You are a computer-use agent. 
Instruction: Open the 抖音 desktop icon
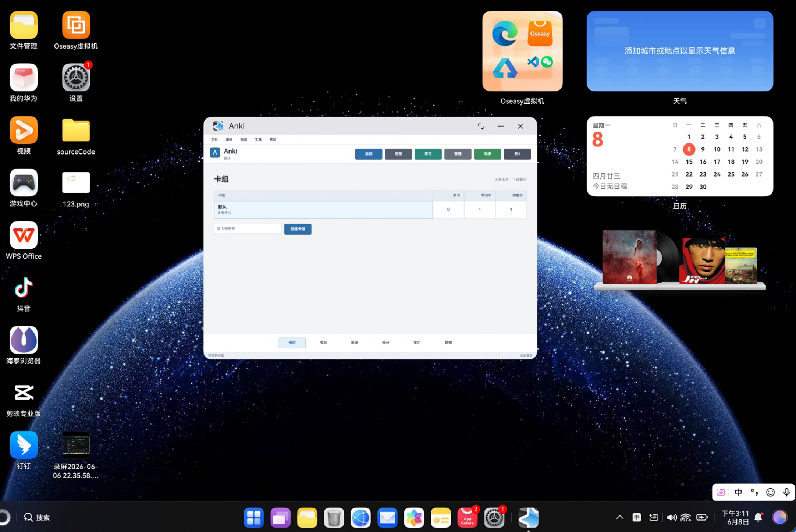[24, 287]
